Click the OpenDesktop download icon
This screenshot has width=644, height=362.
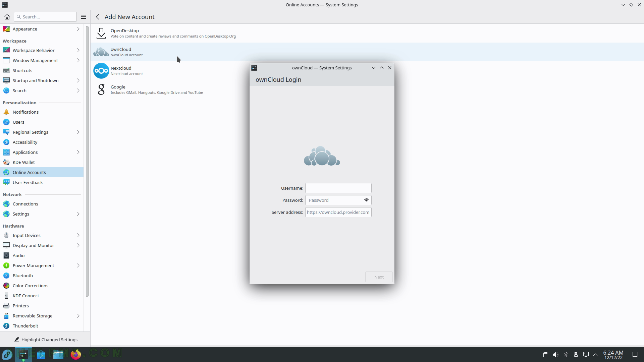(x=101, y=33)
